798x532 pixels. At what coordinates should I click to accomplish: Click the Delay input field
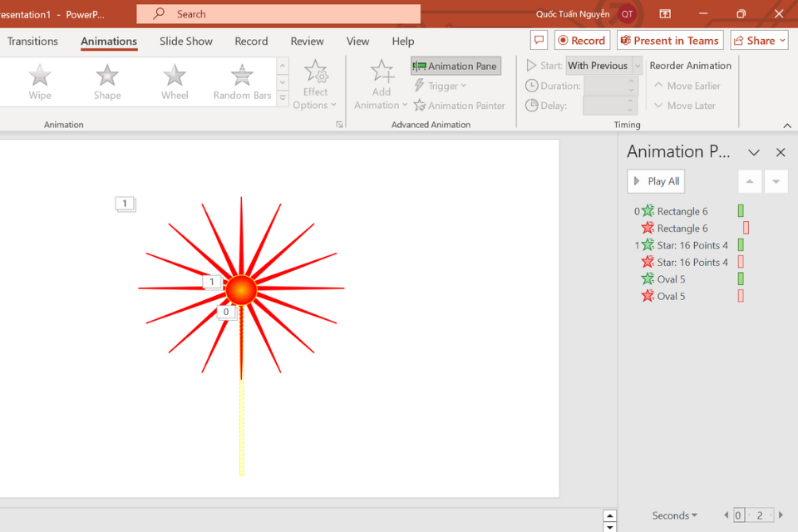click(604, 106)
